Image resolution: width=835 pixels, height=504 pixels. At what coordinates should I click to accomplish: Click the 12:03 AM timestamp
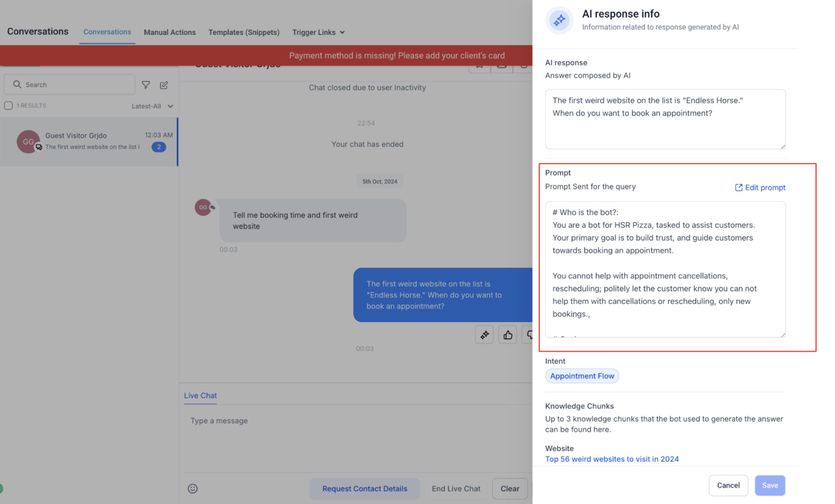click(x=159, y=135)
